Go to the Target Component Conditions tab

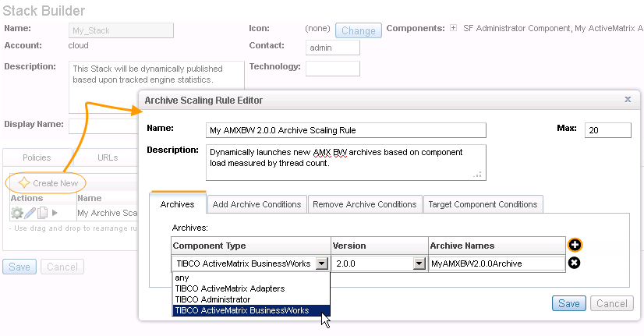[x=483, y=204]
